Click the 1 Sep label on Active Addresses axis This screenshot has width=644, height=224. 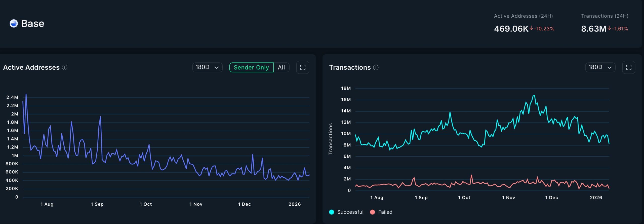[97, 204]
